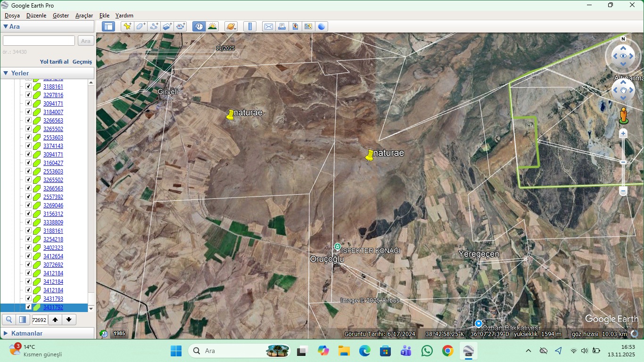Open the Düzenle menu
The width and height of the screenshot is (644, 362).
point(36,16)
